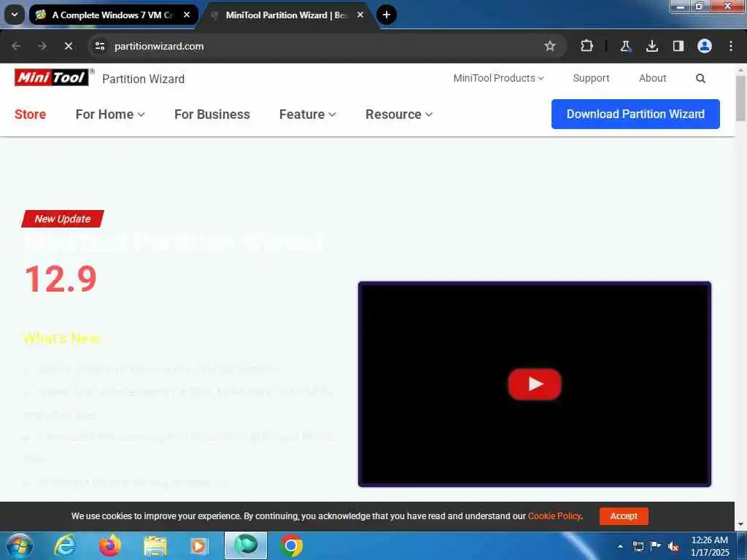View site information icon in address bar

(x=100, y=46)
